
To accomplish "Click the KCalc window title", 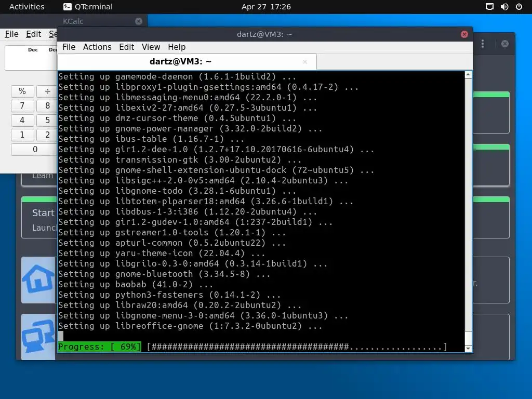I will point(73,21).
